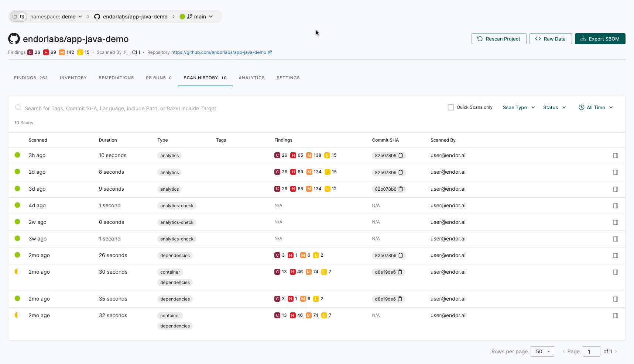Screen dimensions: 634x364
Task: Open the Analytics tab
Action: pos(251,78)
